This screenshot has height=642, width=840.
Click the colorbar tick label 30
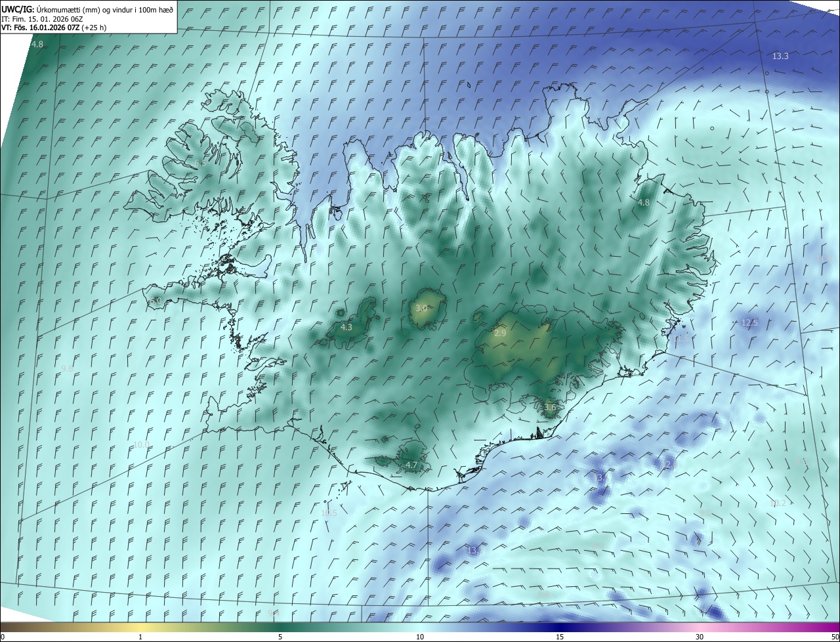700,637
